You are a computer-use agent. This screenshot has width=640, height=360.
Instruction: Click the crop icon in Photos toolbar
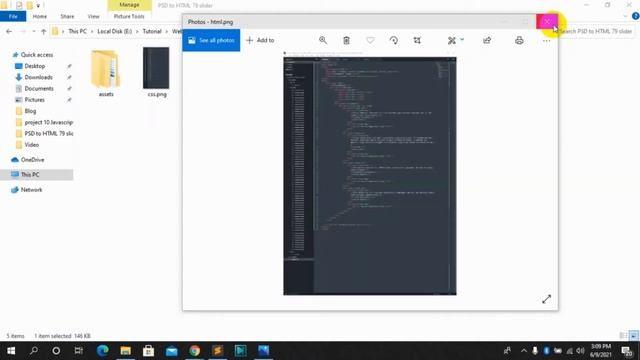pyautogui.click(x=417, y=40)
